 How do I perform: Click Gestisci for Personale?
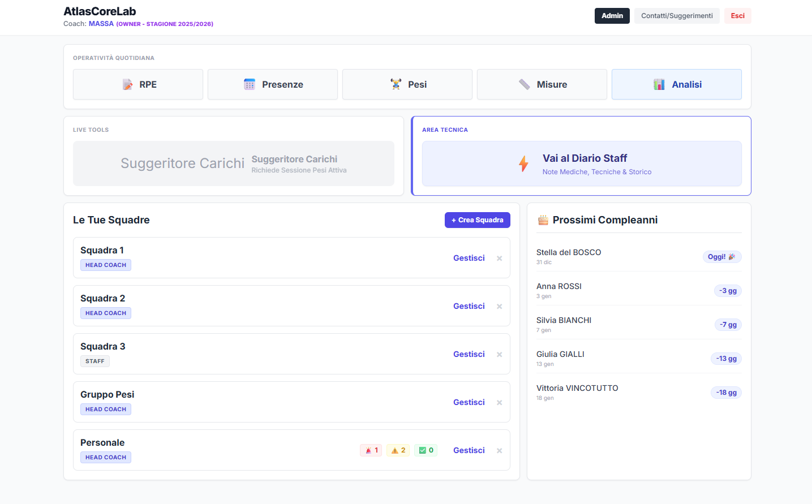point(469,450)
